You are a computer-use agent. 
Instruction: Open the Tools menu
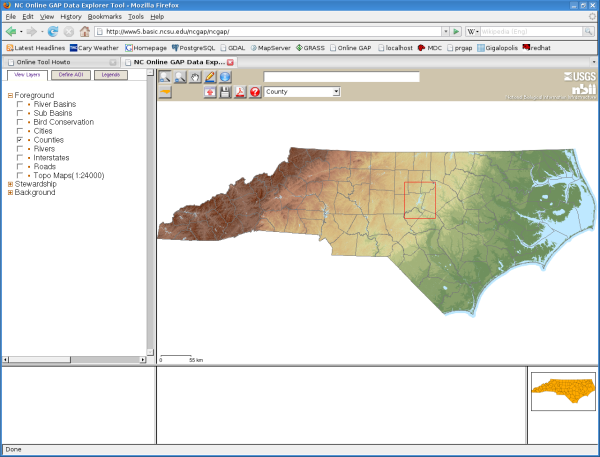(135, 16)
